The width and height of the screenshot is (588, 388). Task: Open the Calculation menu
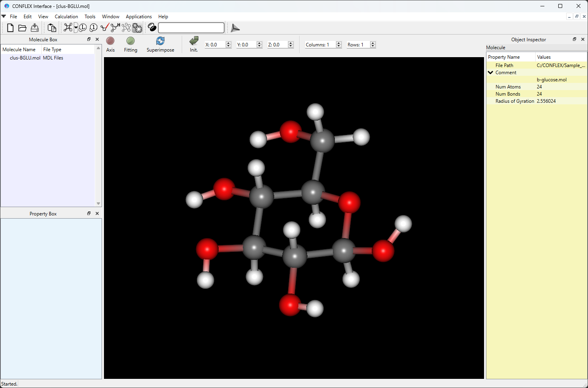coord(66,17)
